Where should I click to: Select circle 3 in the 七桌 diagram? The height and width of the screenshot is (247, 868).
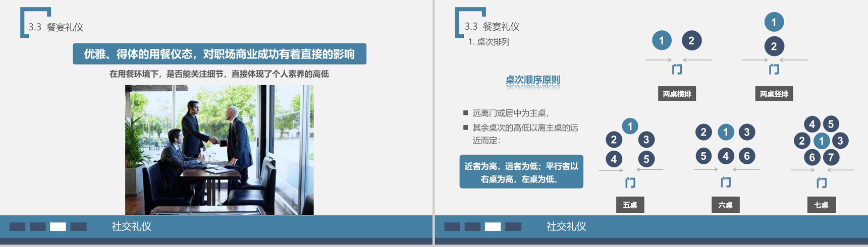click(x=840, y=141)
